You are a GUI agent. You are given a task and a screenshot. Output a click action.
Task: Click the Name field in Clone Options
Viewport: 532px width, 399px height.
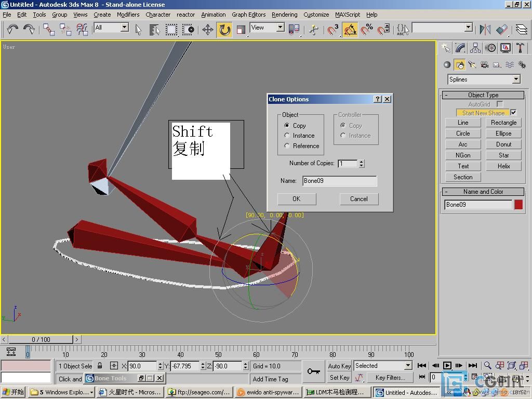click(340, 181)
